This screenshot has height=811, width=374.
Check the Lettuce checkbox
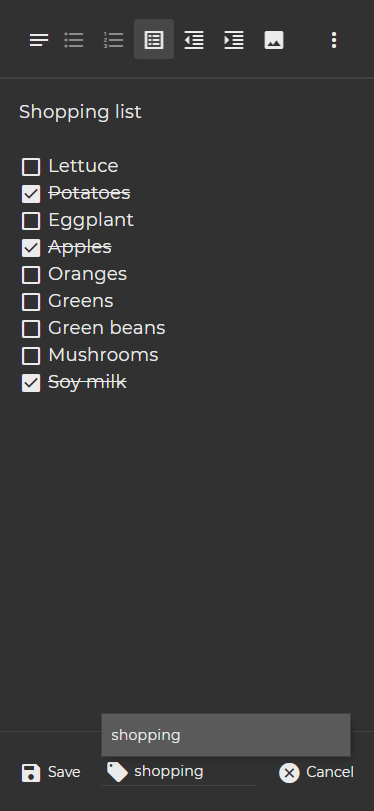tap(31, 167)
